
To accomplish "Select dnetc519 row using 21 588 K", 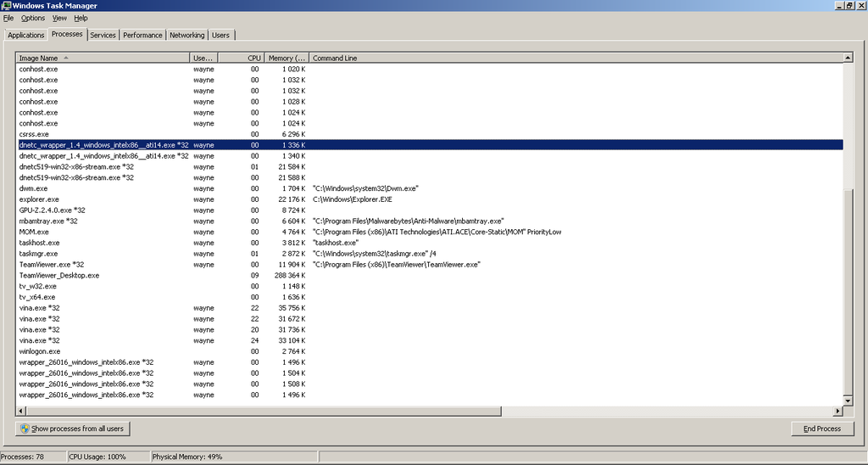I will tap(430, 177).
